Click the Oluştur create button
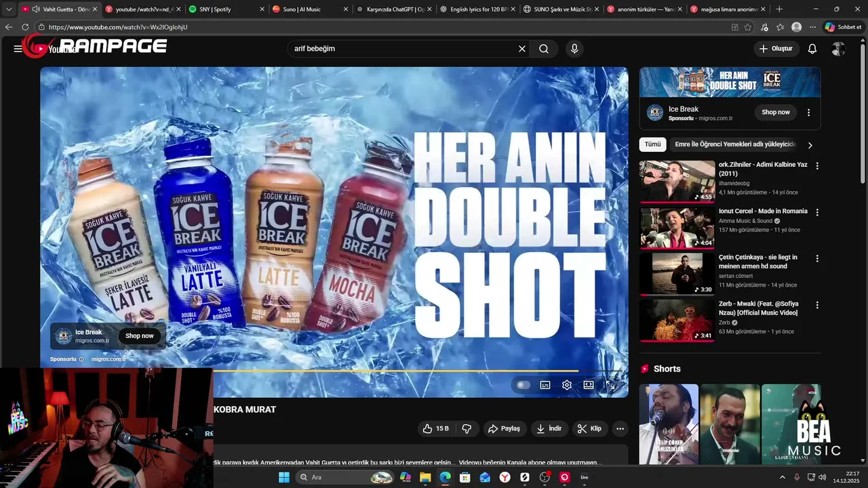The height and width of the screenshot is (488, 868). pyautogui.click(x=776, y=49)
